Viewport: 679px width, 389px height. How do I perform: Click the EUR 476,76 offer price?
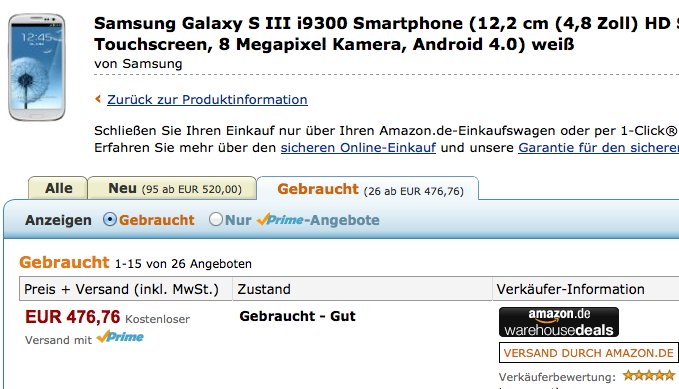coord(72,317)
